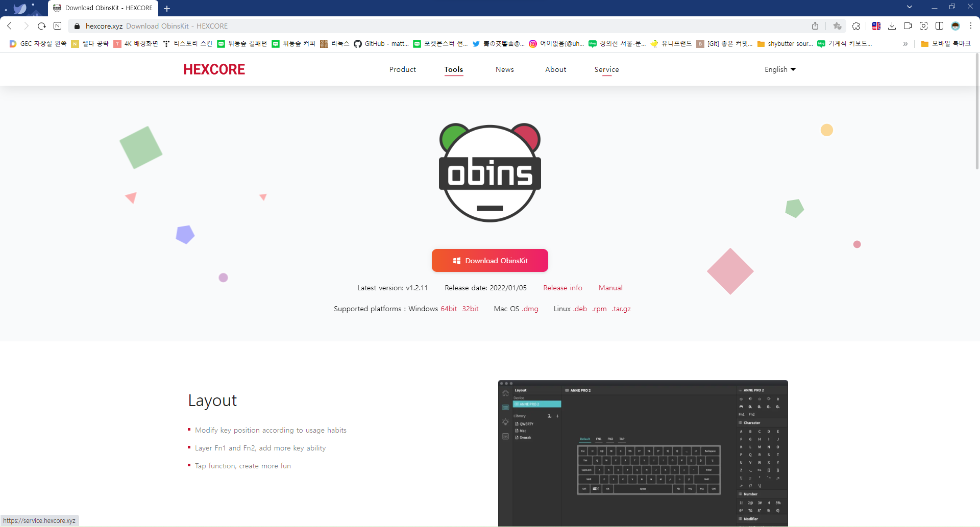Download the Linux .tar.gz archive
Image resolution: width=980 pixels, height=527 pixels.
click(622, 309)
